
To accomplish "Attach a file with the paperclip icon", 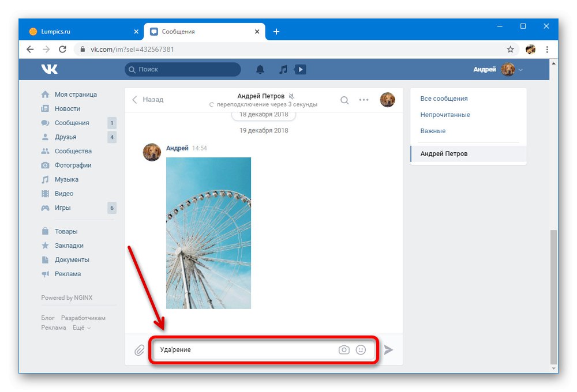I will [x=138, y=349].
